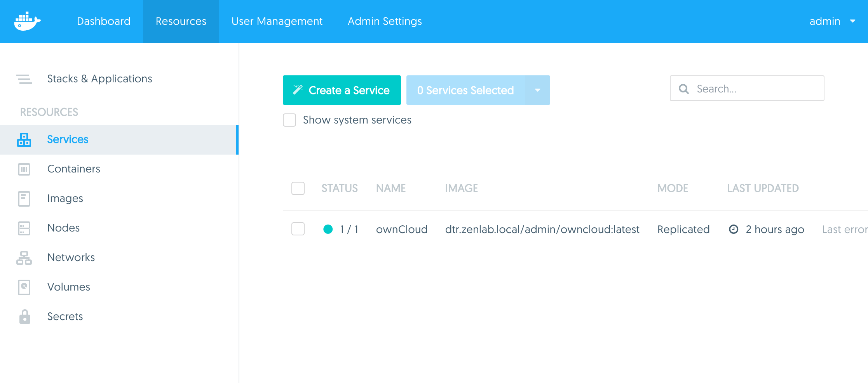Screen dimensions: 868x383
Task: Click the Secrets padlock icon
Action: pyautogui.click(x=24, y=317)
